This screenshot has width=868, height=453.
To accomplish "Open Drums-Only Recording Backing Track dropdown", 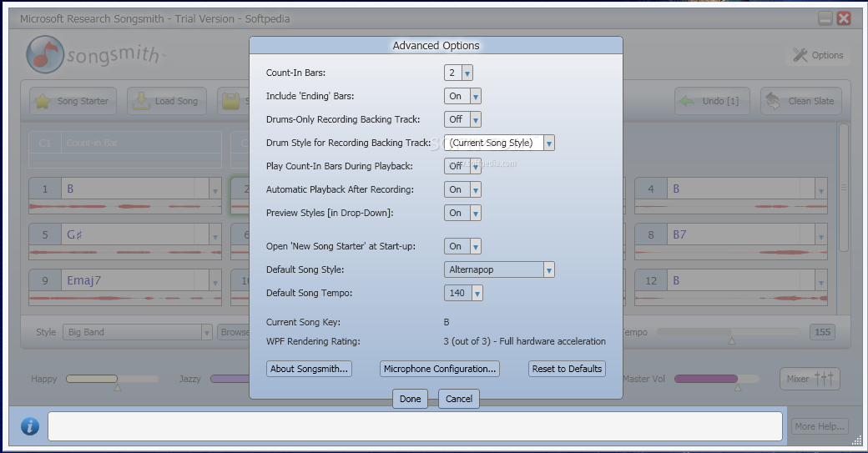I will [x=476, y=119].
